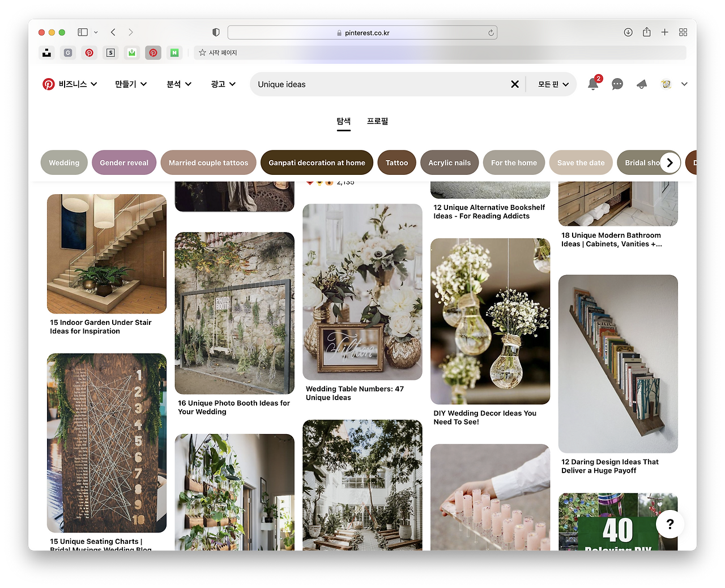Filter by the For the home chip
Image resolution: width=725 pixels, height=588 pixels.
tap(514, 162)
